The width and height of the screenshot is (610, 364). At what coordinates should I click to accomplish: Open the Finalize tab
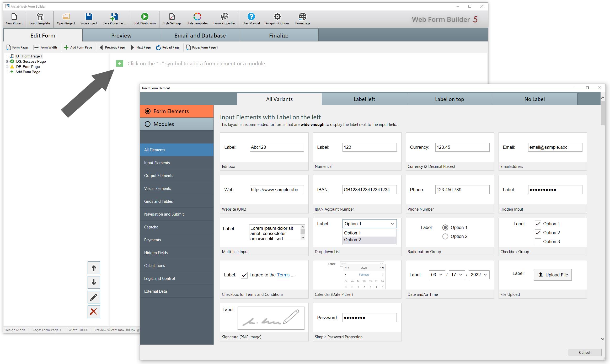click(x=279, y=35)
